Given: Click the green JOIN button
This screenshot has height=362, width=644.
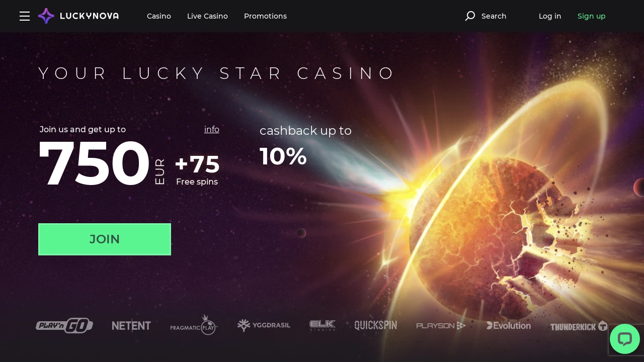Looking at the screenshot, I should coord(105,239).
